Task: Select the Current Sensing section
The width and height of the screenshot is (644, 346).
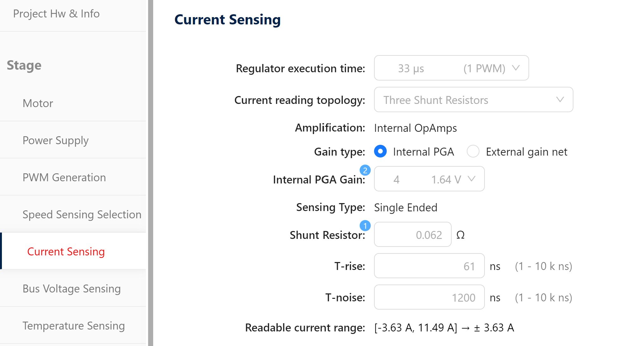Action: pos(66,251)
